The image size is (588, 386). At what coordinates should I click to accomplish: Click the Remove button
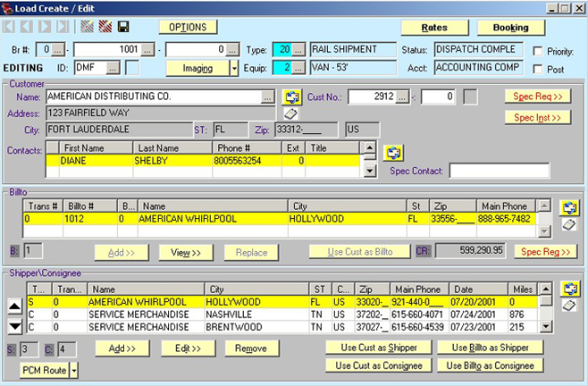251,348
